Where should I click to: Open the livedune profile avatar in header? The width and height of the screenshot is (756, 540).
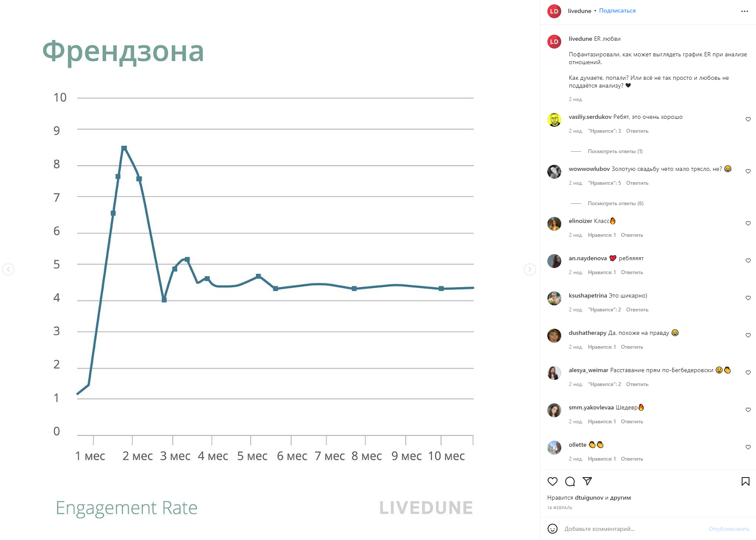coord(554,11)
